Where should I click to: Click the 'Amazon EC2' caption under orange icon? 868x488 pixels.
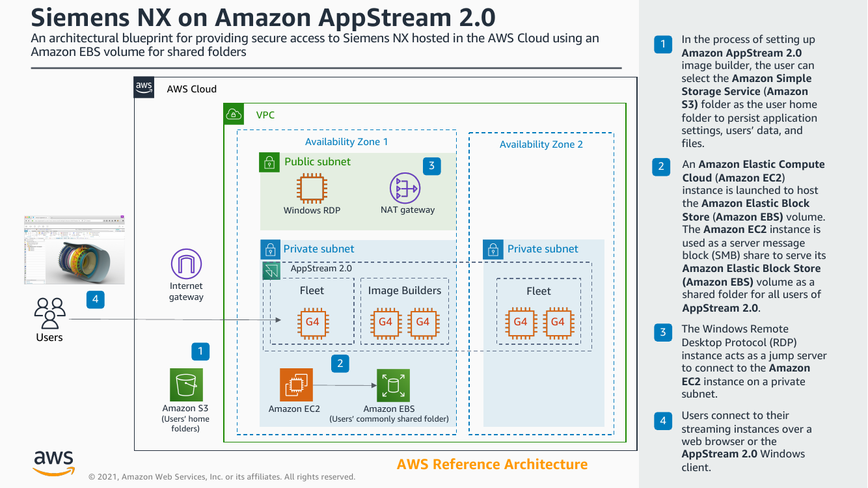tap(294, 409)
